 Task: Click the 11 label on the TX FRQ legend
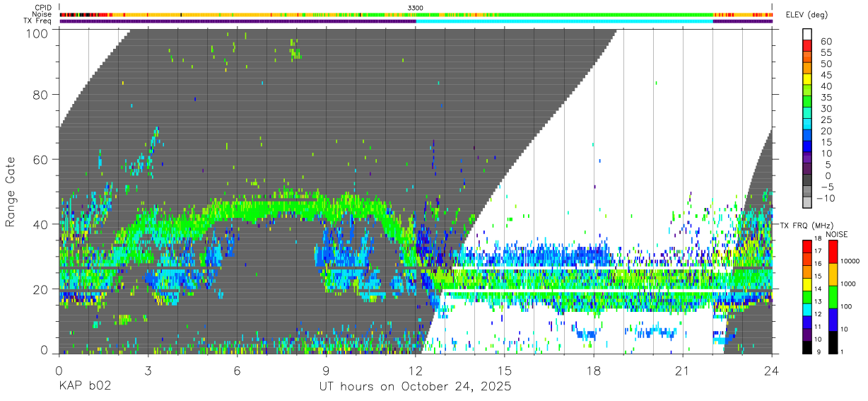[x=817, y=327]
